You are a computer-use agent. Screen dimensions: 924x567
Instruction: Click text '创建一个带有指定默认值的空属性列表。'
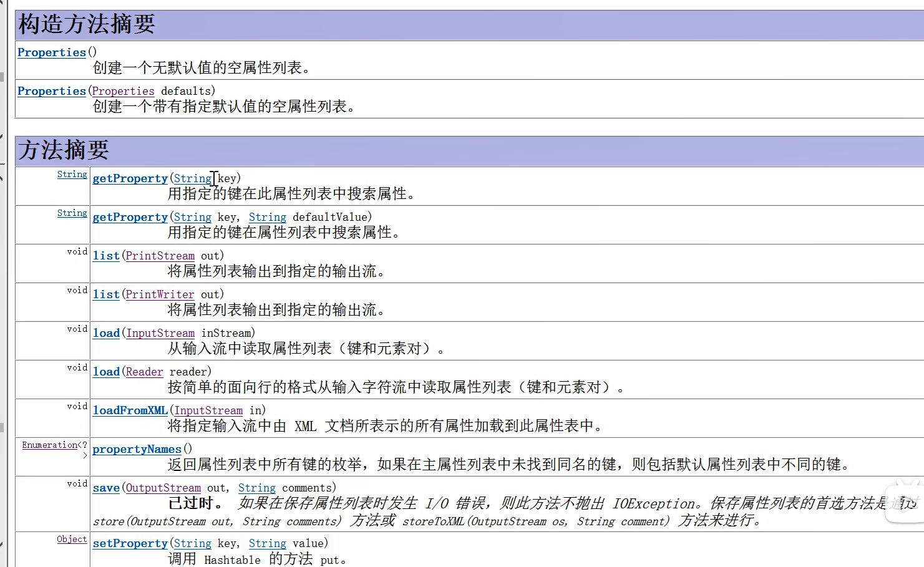[x=225, y=107]
